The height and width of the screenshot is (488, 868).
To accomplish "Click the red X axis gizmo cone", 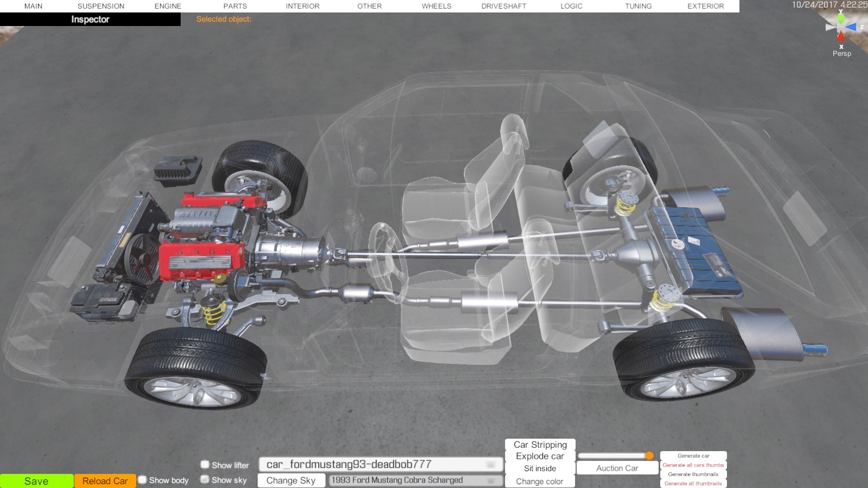I will [x=841, y=36].
